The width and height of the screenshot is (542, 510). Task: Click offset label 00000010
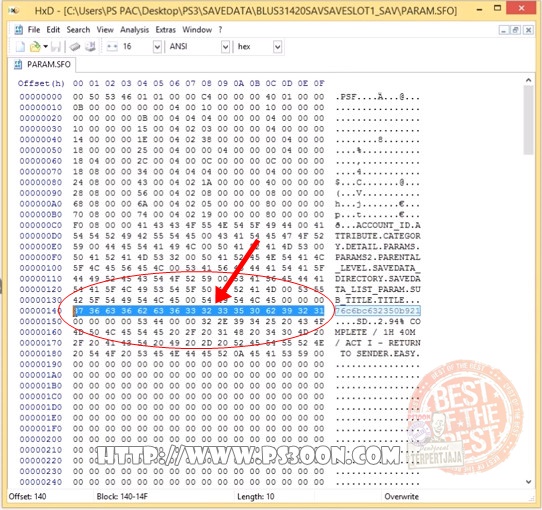coord(40,108)
